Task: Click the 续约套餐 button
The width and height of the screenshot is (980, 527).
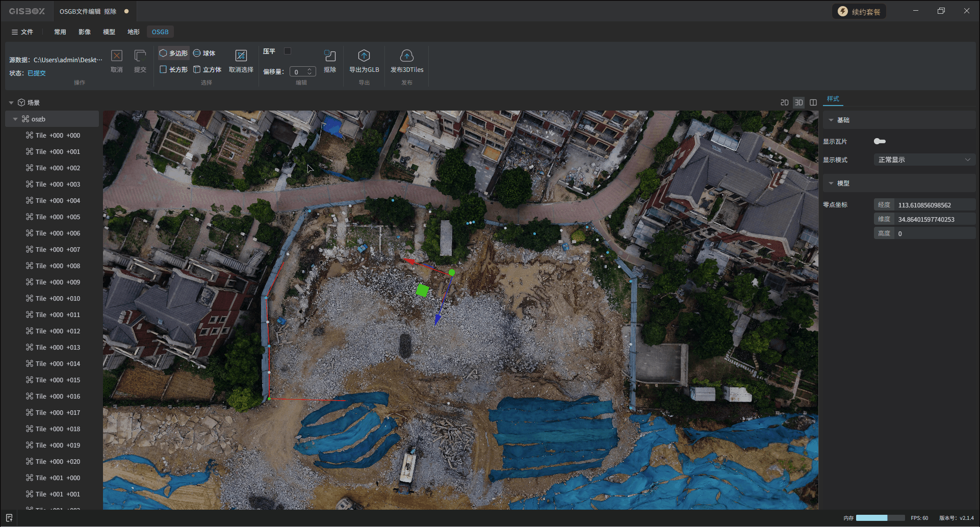Action: (x=859, y=11)
